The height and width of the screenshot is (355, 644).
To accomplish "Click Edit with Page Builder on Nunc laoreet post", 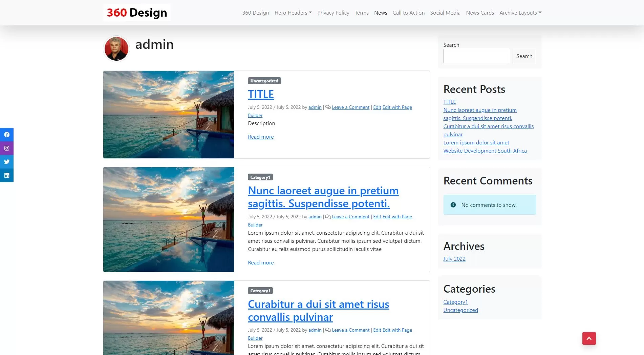I will (x=397, y=217).
